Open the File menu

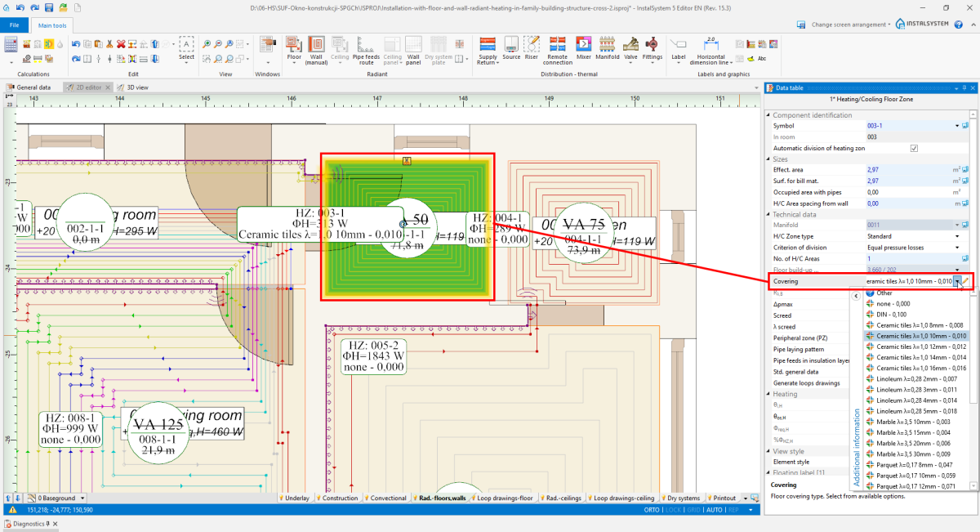pos(14,25)
